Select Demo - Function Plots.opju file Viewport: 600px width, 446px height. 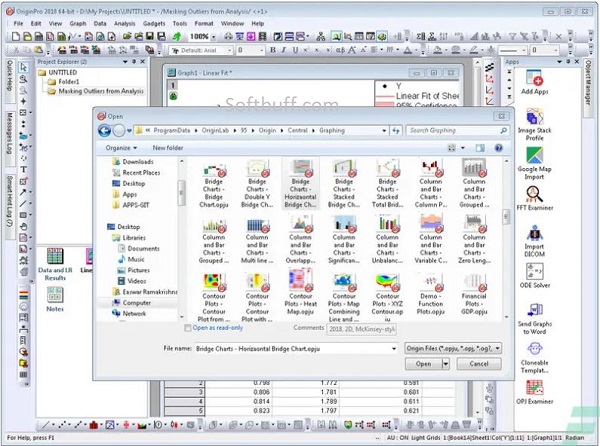pos(430,294)
